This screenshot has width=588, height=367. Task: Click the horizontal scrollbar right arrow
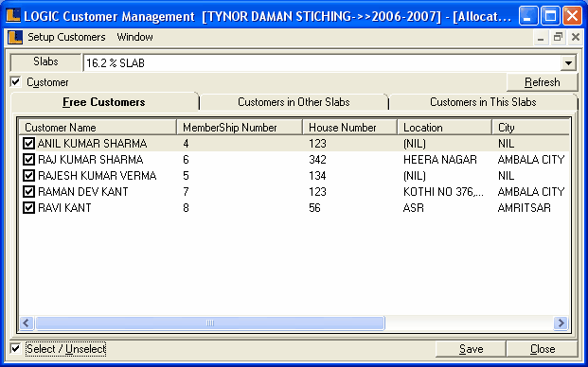561,323
